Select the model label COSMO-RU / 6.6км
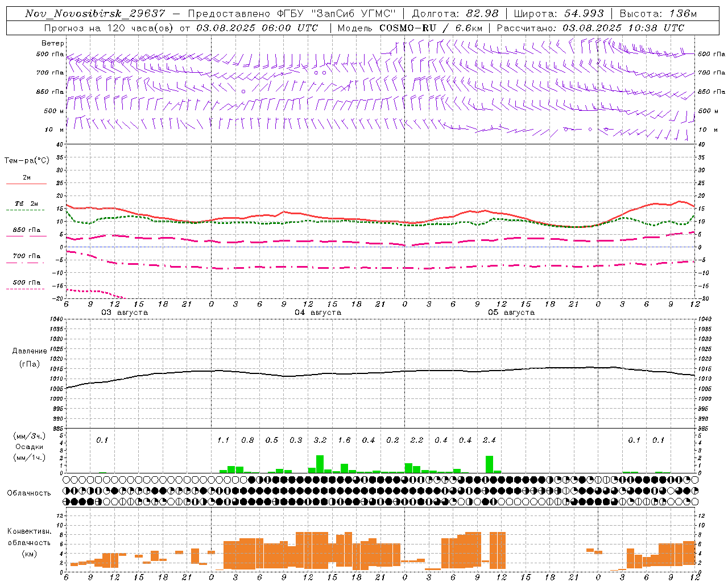Image resolution: width=728 pixels, height=582 pixels. point(431,27)
